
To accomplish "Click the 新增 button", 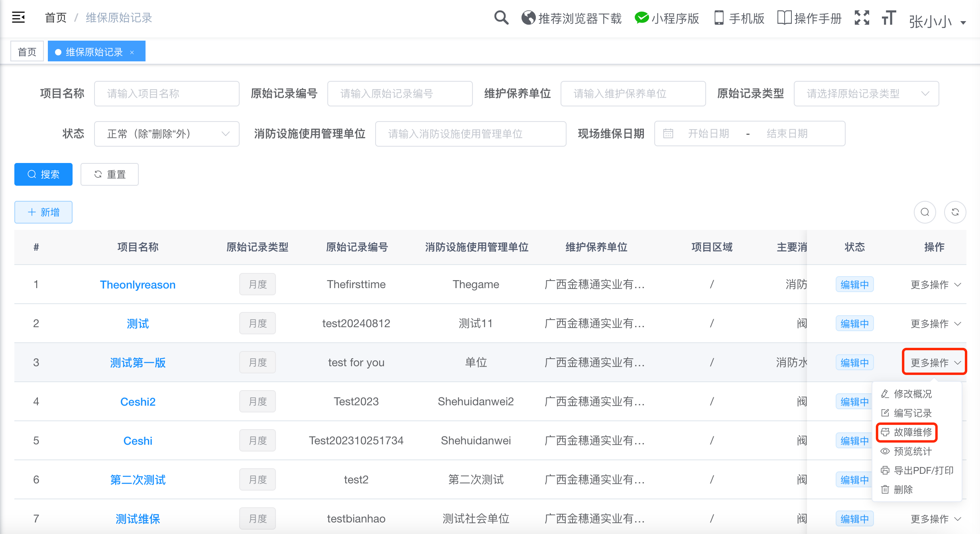I will point(43,212).
